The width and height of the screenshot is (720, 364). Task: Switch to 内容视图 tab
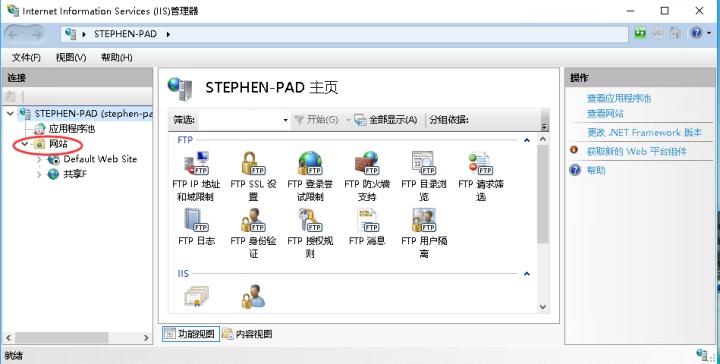point(247,334)
